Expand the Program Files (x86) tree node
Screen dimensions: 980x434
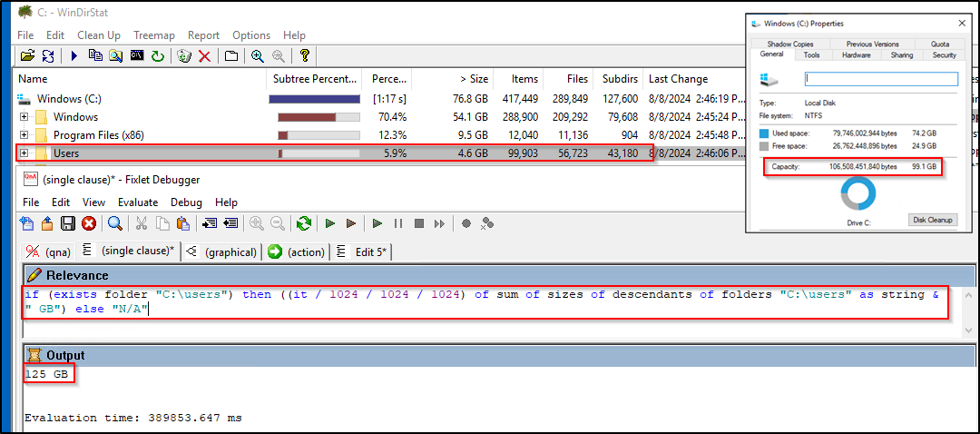point(24,135)
